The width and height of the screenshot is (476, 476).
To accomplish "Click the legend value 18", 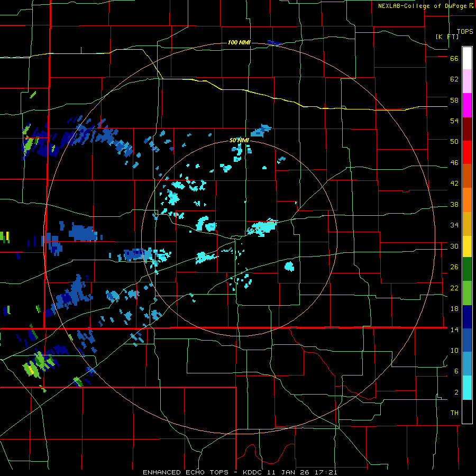I will [454, 309].
